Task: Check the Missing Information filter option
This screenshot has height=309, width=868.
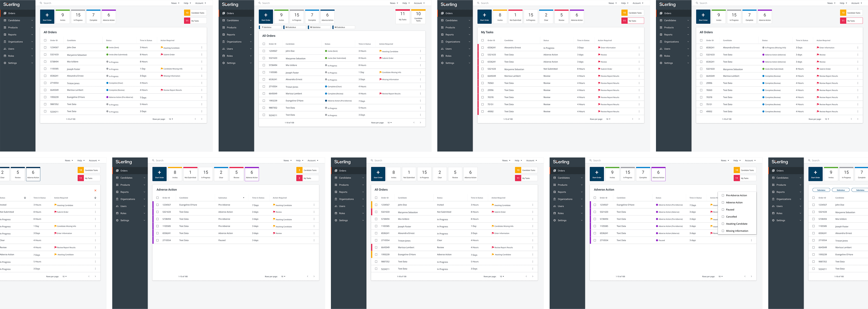Action: coord(723,231)
